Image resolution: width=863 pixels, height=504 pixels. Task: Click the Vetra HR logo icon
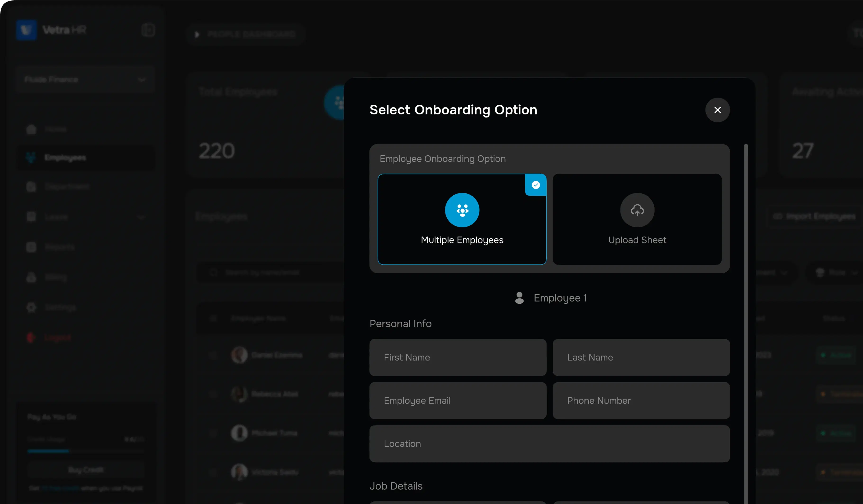pyautogui.click(x=26, y=30)
